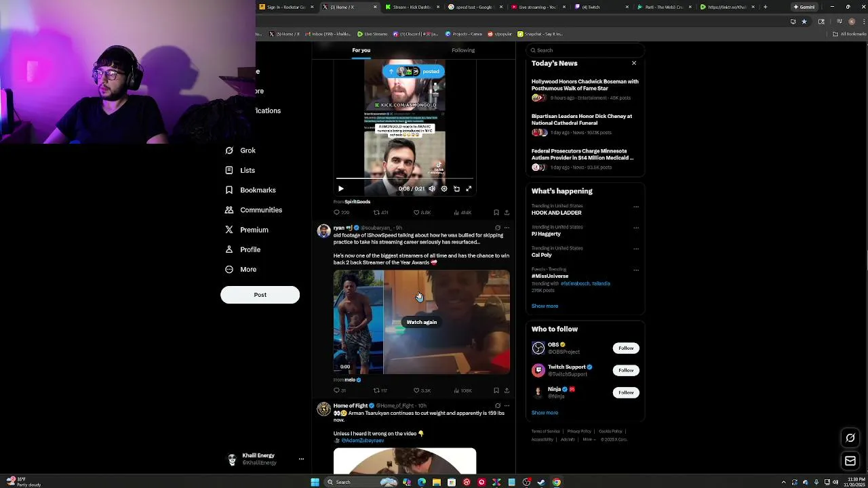The image size is (868, 488).
Task: Repost the SpiritGoods video post
Action: pyautogui.click(x=380, y=212)
